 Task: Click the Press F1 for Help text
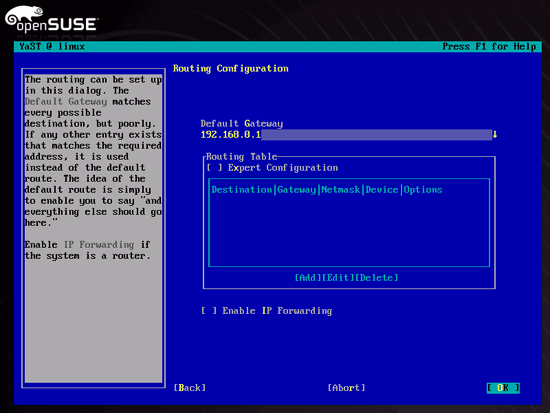pos(489,47)
